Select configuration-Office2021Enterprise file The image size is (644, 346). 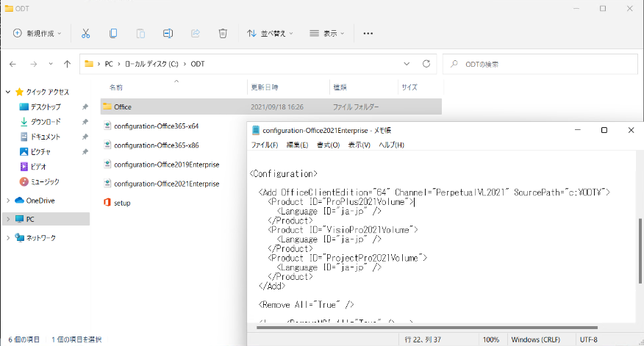tap(167, 184)
